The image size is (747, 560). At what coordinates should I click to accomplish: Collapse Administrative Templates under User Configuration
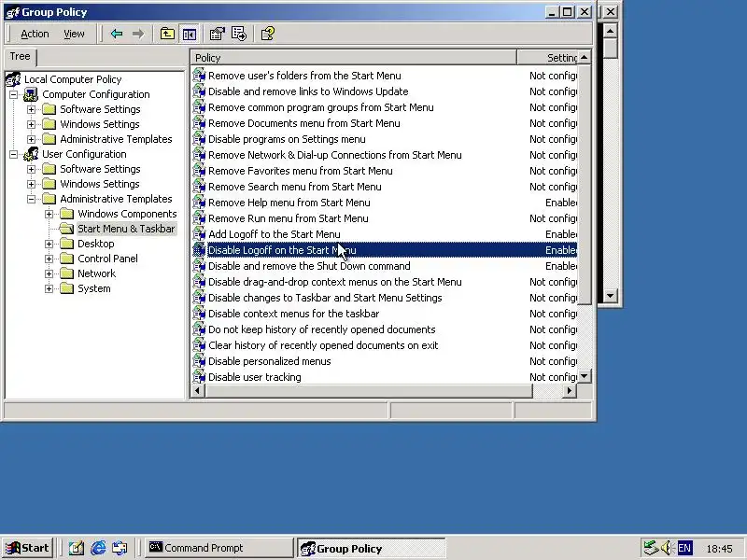pyautogui.click(x=31, y=199)
